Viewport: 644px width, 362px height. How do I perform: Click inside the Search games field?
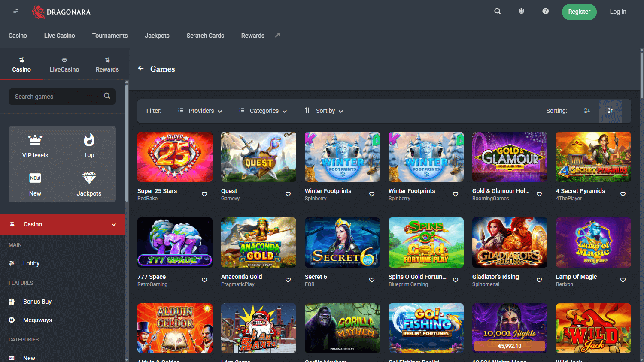(56, 96)
